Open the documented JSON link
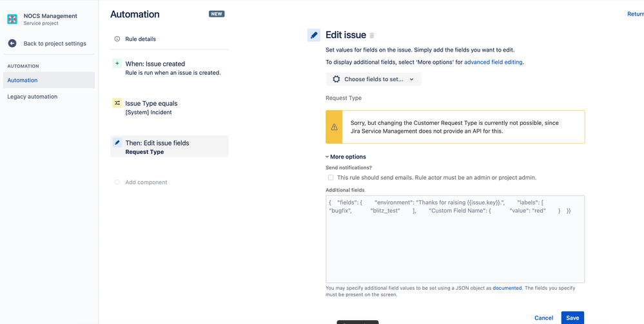This screenshot has height=324, width=644. point(507,289)
